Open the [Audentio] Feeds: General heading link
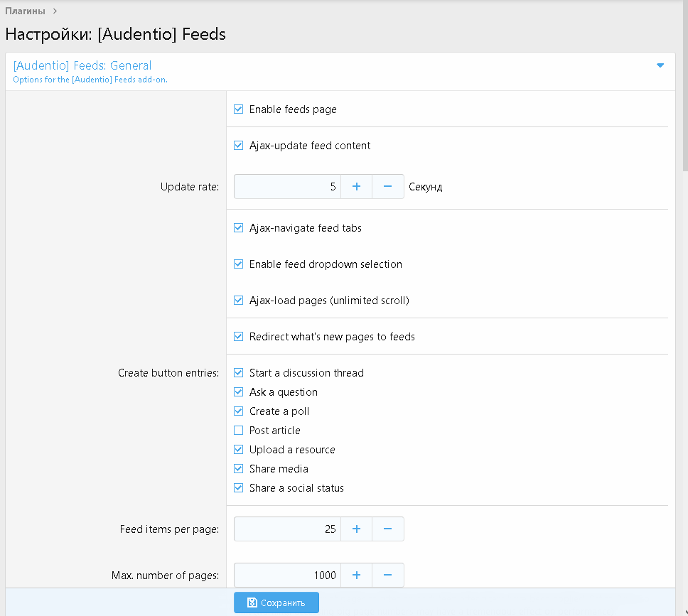Screen dimensions: 688x616 (x=82, y=65)
